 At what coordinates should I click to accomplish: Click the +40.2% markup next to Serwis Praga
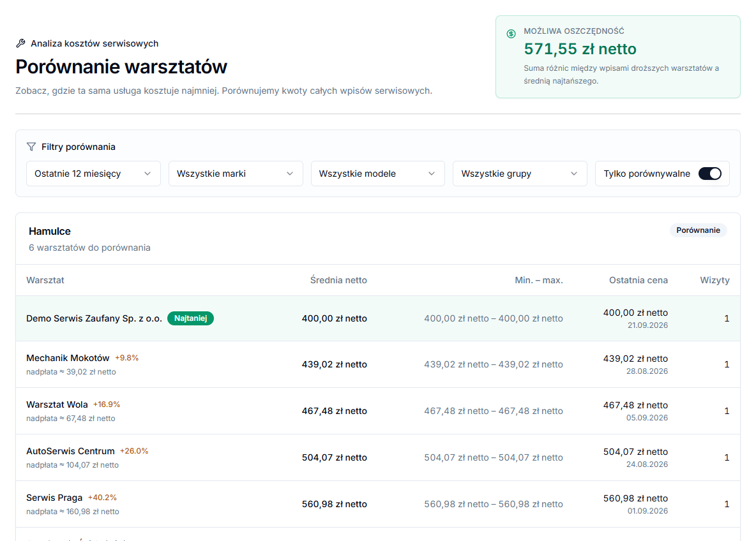pos(102,498)
